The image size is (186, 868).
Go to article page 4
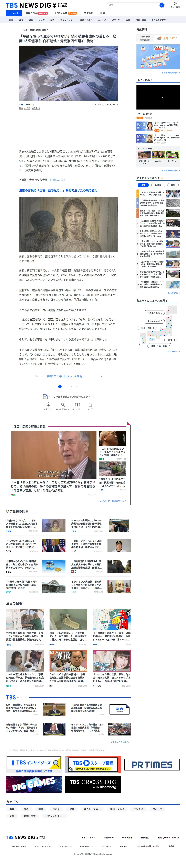[x=77, y=387]
